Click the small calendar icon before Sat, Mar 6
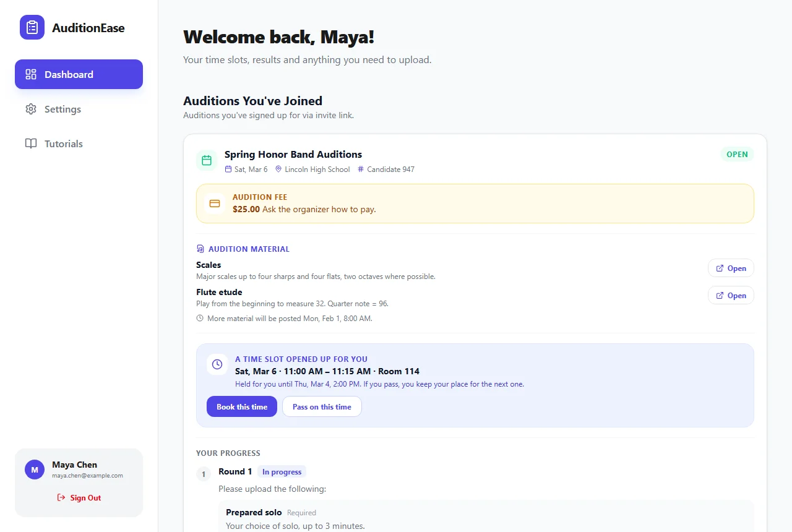The width and height of the screenshot is (792, 532). pos(228,169)
